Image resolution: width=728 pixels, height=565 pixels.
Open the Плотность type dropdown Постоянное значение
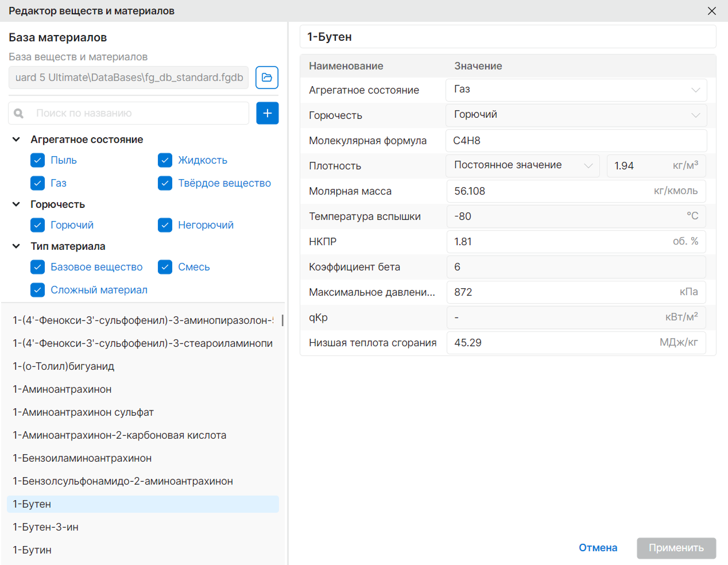tap(523, 166)
